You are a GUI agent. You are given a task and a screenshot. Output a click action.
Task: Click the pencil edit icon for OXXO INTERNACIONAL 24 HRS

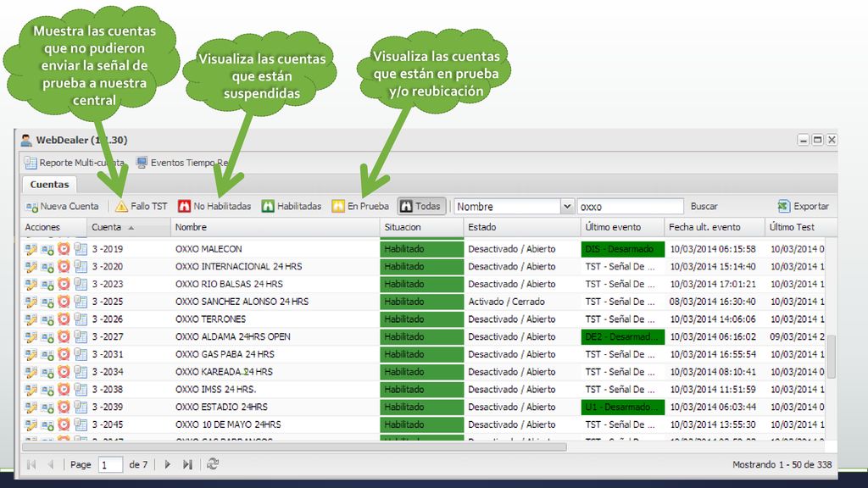(31, 267)
